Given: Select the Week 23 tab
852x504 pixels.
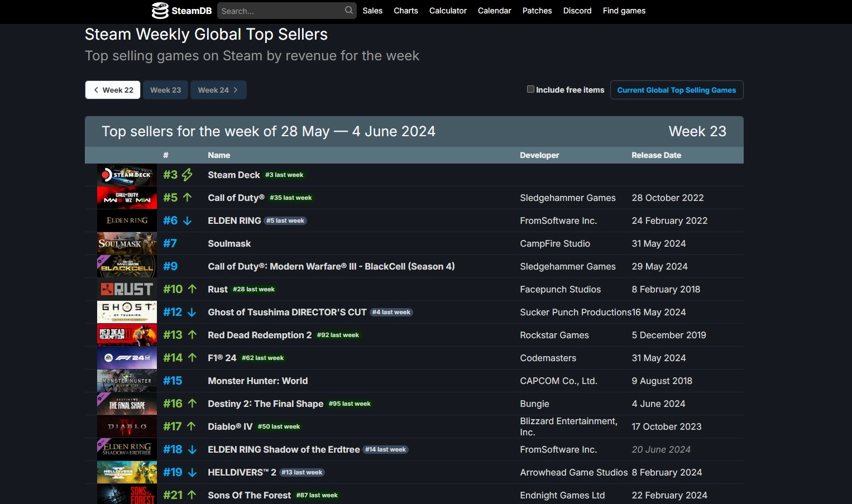Looking at the screenshot, I should 166,90.
